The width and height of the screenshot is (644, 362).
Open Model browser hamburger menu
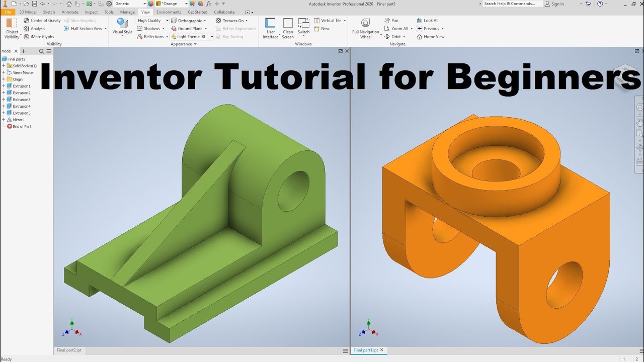coord(49,51)
